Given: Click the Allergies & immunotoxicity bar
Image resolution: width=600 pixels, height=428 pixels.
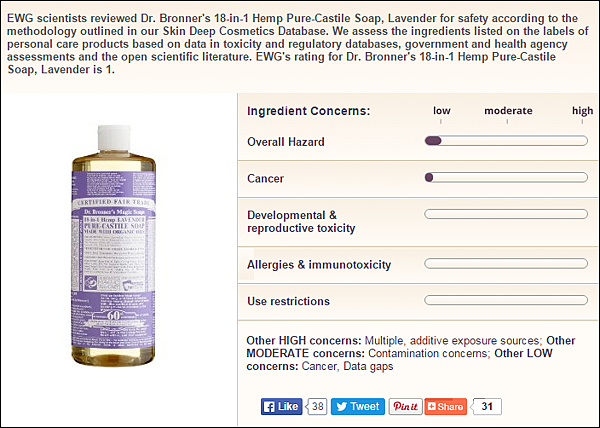Looking at the screenshot, I should (x=506, y=264).
